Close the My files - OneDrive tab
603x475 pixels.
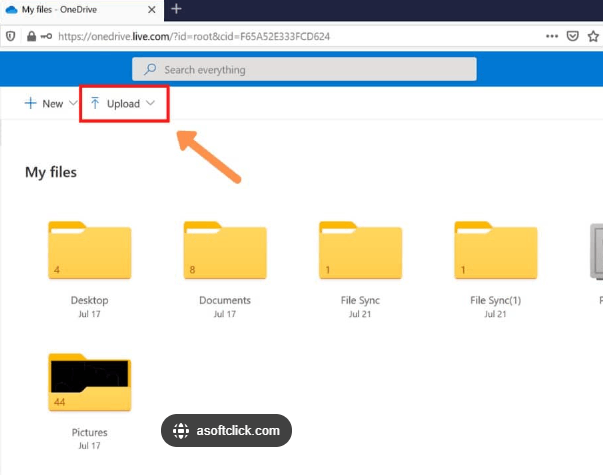[152, 10]
